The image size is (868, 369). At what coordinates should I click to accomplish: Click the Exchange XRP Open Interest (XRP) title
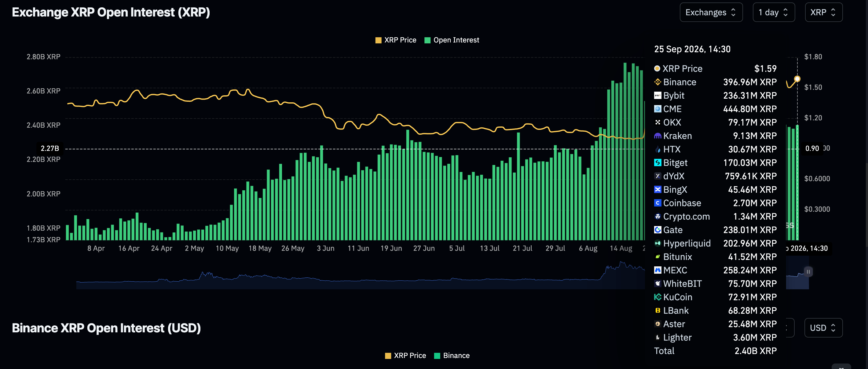(x=111, y=13)
